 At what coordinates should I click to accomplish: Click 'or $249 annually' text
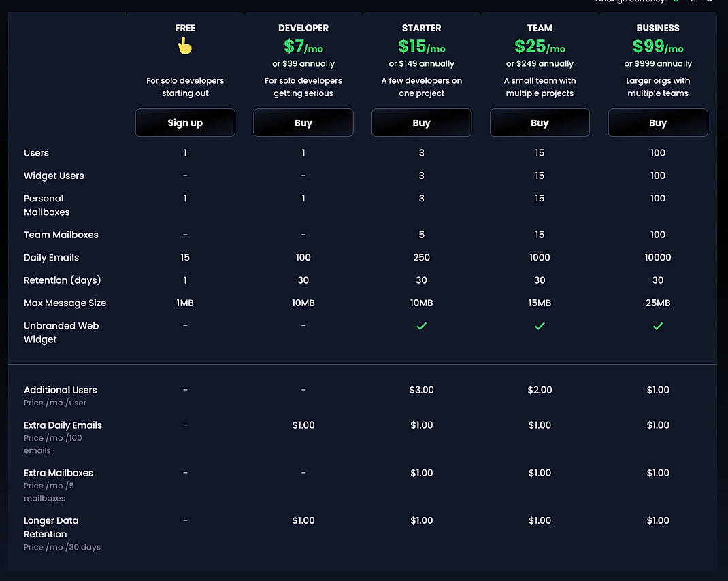click(x=540, y=64)
